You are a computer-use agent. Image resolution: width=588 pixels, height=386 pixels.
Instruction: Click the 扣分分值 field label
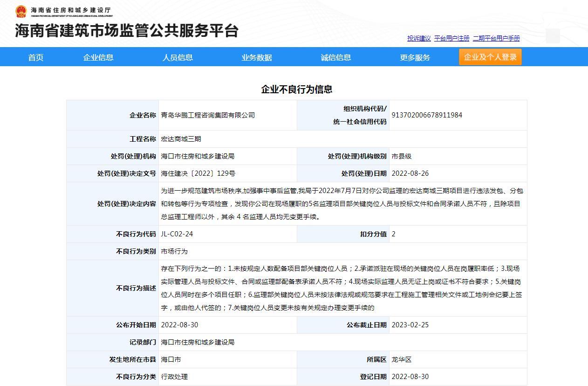373,234
